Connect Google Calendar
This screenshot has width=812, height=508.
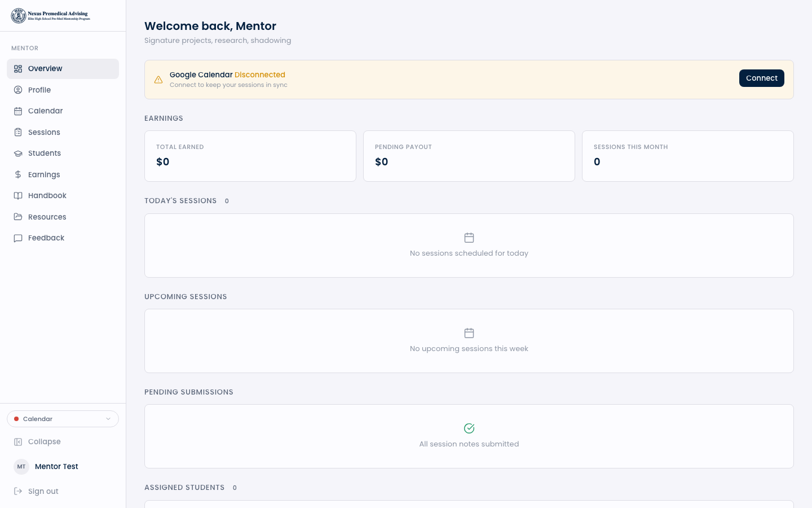(x=761, y=78)
